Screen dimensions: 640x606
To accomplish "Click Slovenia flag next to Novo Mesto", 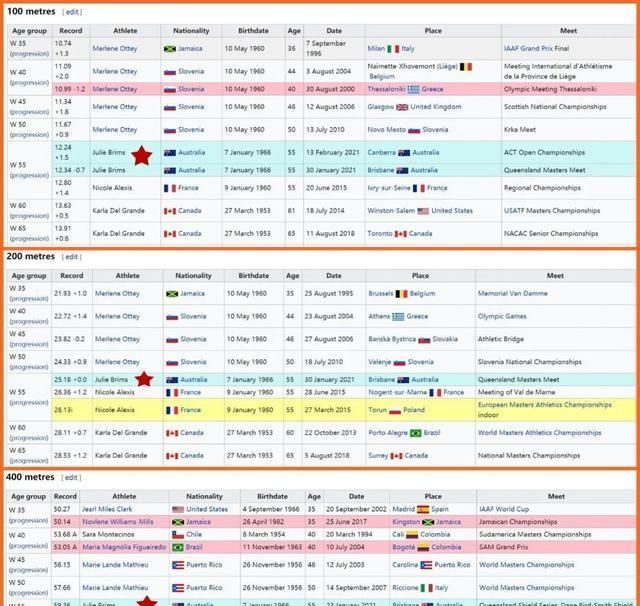I will 414,130.
